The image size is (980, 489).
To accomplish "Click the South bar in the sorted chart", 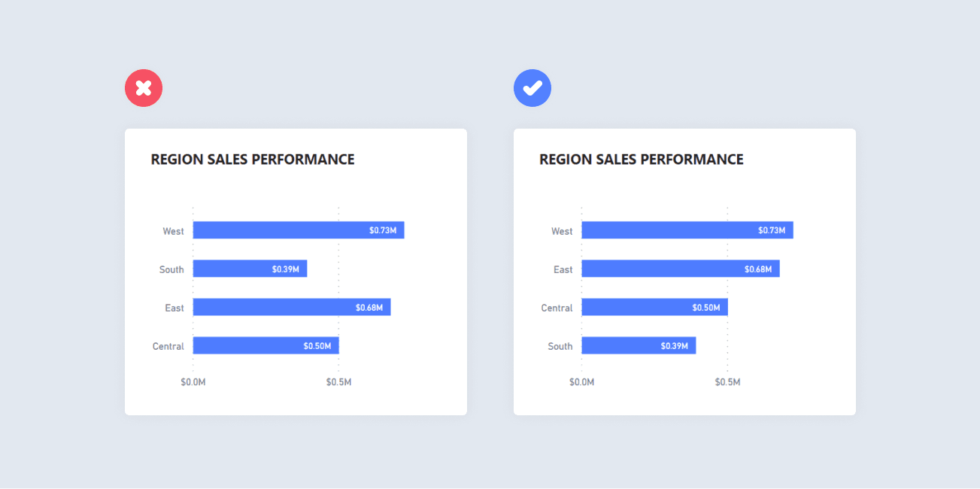I will click(639, 345).
